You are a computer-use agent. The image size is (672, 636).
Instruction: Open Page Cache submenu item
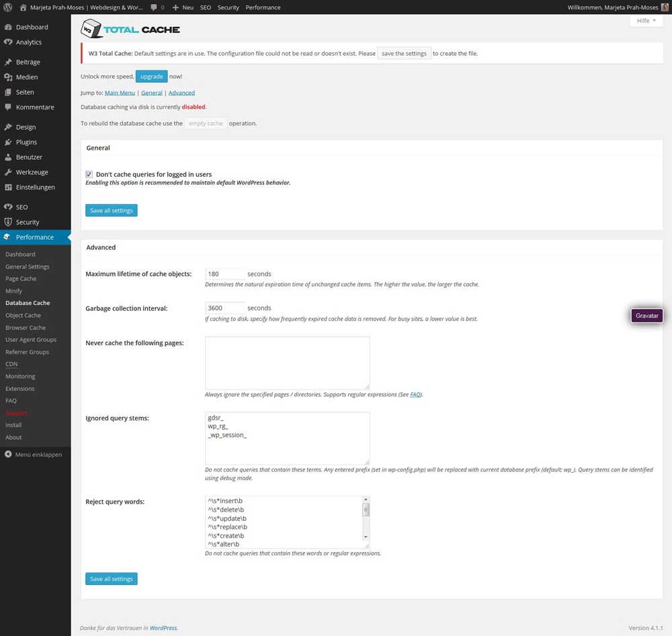click(x=21, y=279)
